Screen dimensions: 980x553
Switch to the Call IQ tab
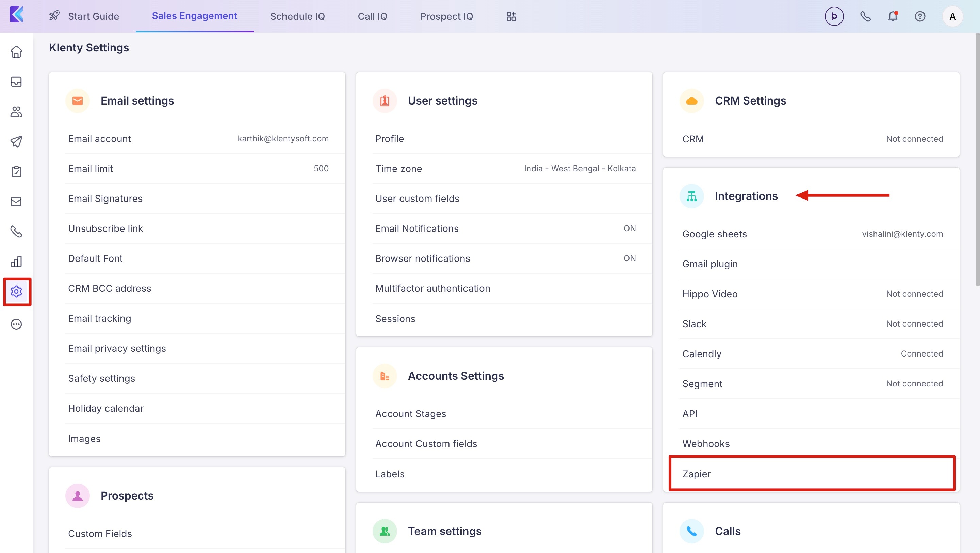pos(372,16)
